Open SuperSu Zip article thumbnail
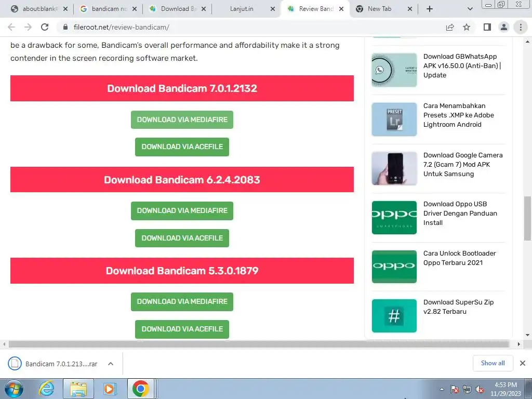The height and width of the screenshot is (399, 532). click(x=394, y=316)
